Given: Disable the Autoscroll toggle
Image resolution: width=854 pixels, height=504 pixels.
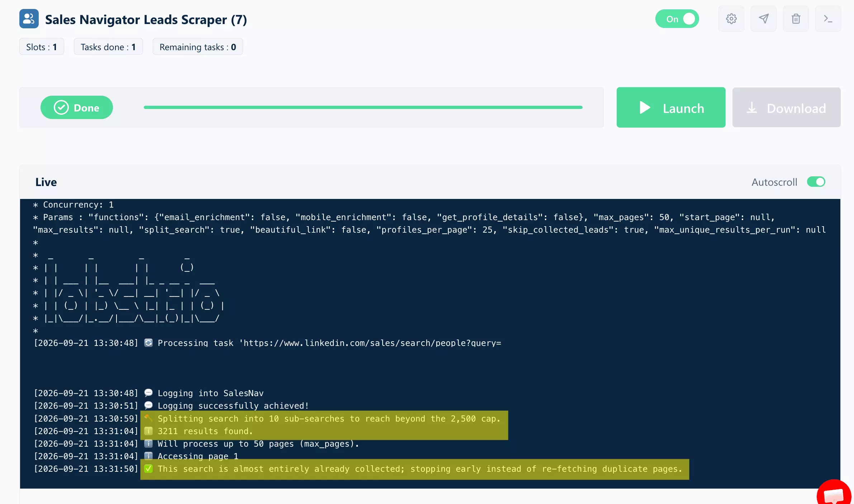Looking at the screenshot, I should tap(816, 182).
